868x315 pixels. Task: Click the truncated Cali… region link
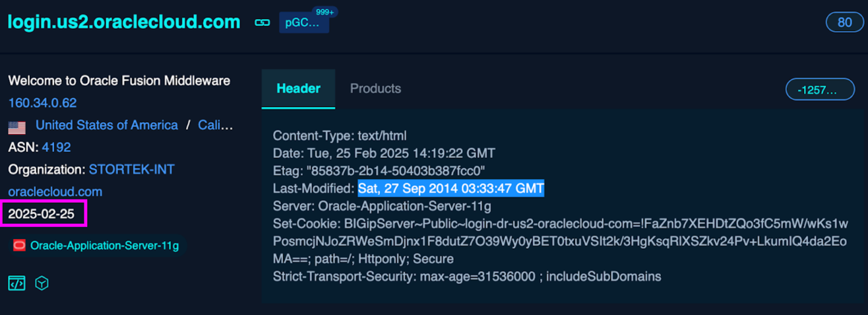coord(215,125)
